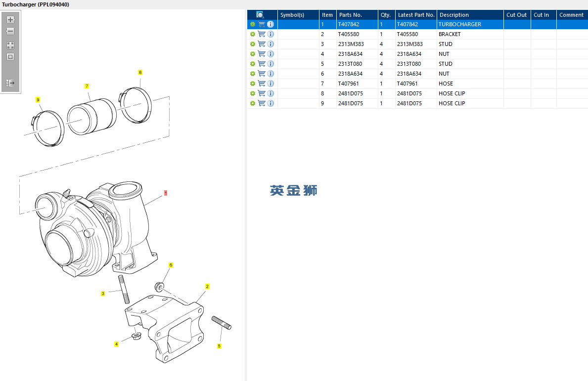Click gear icon for item 6 NUT
588x381 pixels.
tap(253, 74)
